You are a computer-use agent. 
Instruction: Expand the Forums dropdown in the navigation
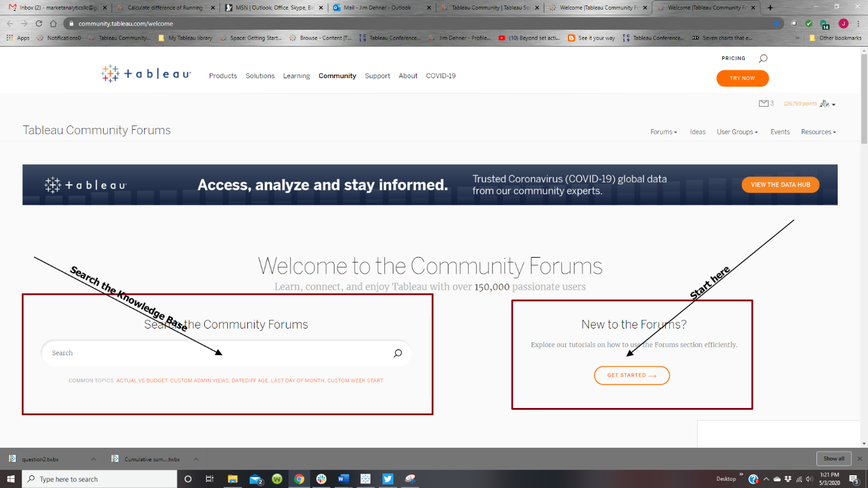point(663,132)
